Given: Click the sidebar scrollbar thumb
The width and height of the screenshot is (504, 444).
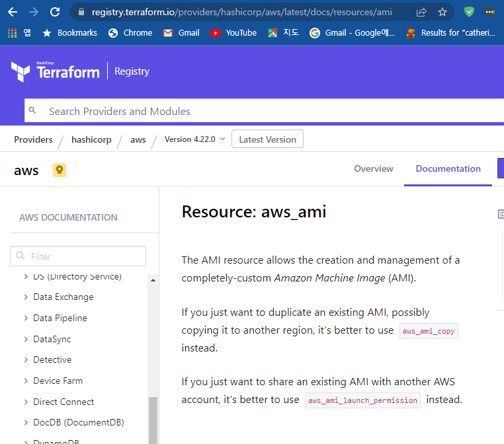Looking at the screenshot, I should click(x=153, y=420).
